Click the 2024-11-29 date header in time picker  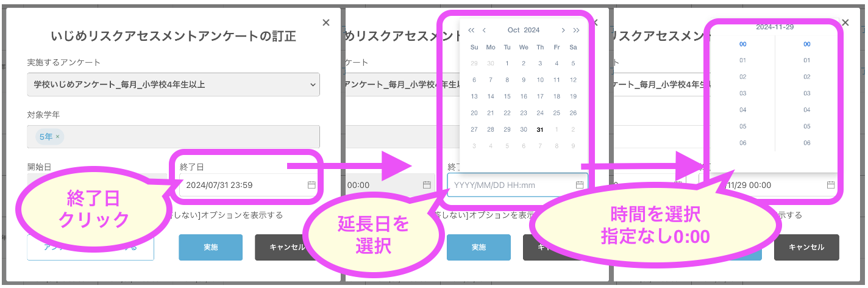(x=775, y=27)
